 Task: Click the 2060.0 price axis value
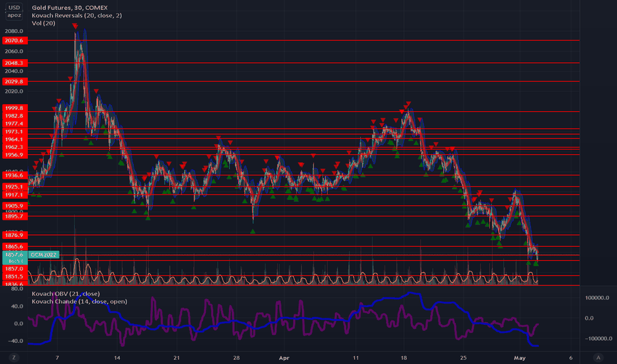click(x=14, y=51)
